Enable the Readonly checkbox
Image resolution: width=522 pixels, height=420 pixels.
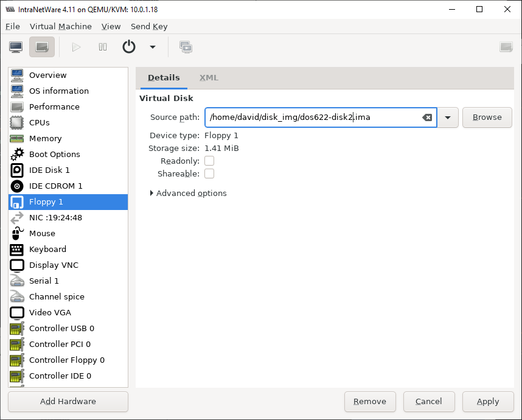(x=209, y=161)
